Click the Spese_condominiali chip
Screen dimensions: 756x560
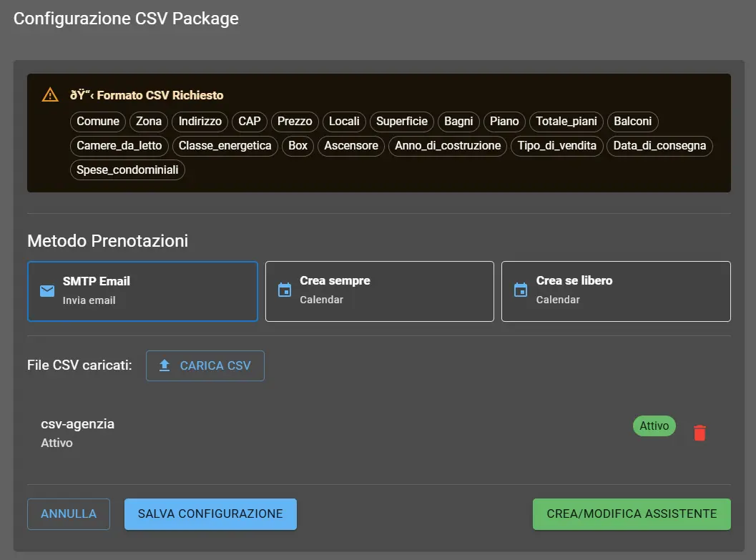(127, 170)
